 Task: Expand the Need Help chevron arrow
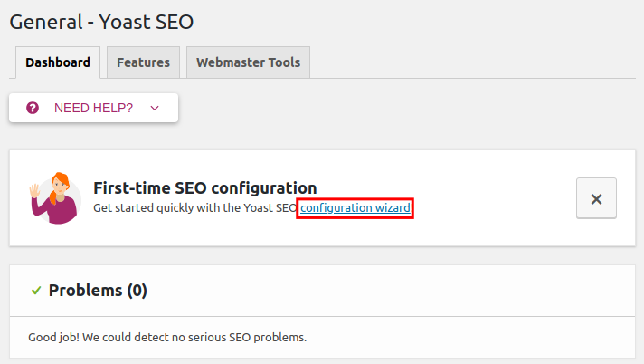[x=155, y=108]
